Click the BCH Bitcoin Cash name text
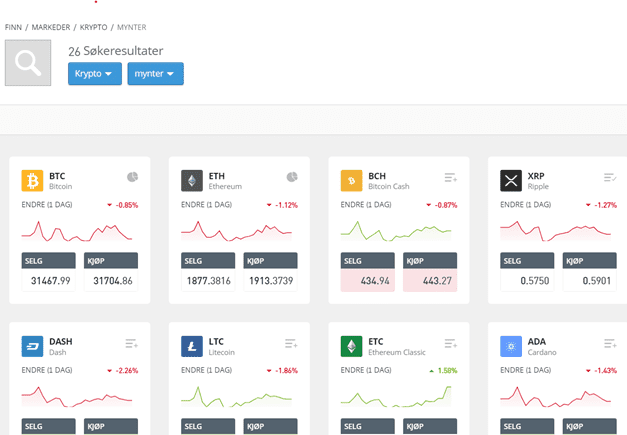The width and height of the screenshot is (627, 435). click(x=389, y=186)
